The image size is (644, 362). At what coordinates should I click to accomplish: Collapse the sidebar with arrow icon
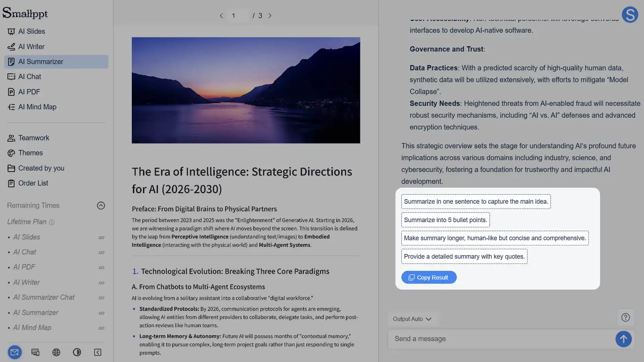pyautogui.click(x=98, y=352)
